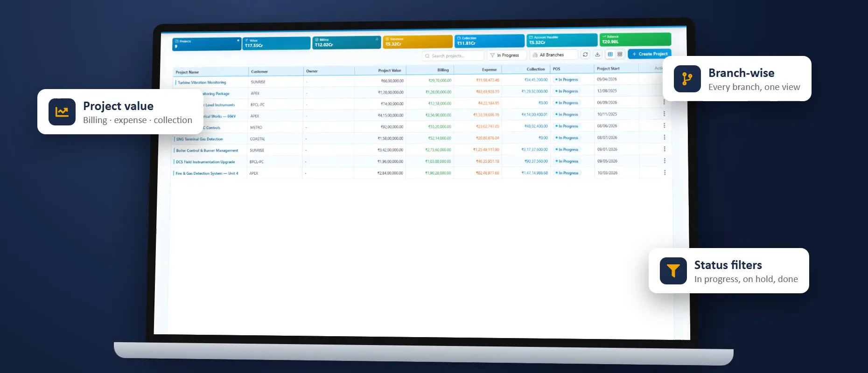
Task: Open actions menu for the 06/09/2026 project row
Action: (664, 102)
